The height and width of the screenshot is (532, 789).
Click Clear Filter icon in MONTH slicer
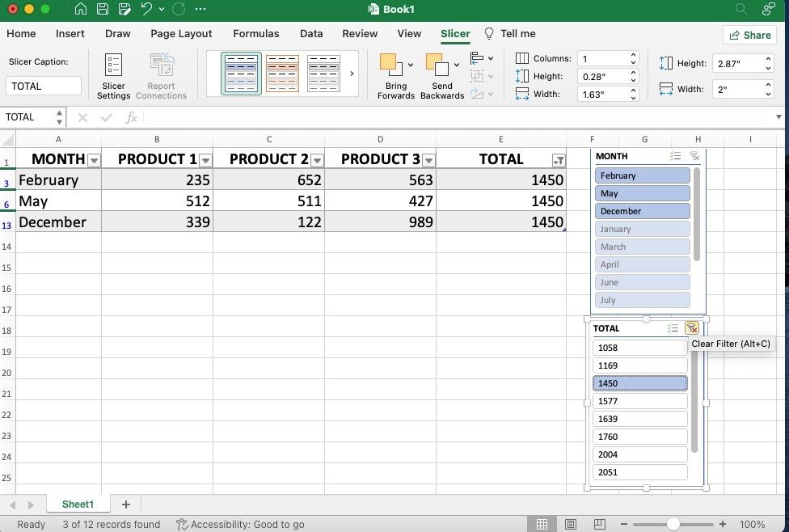(694, 156)
